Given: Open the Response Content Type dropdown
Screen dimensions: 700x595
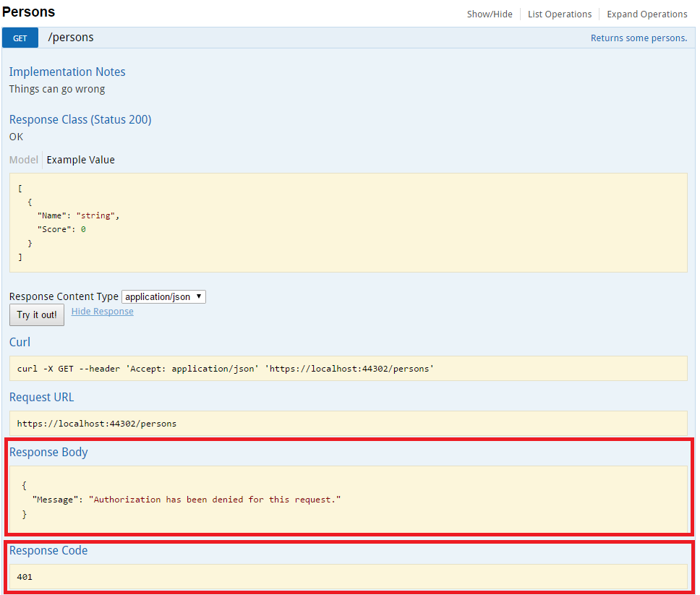Looking at the screenshot, I should pyautogui.click(x=163, y=297).
